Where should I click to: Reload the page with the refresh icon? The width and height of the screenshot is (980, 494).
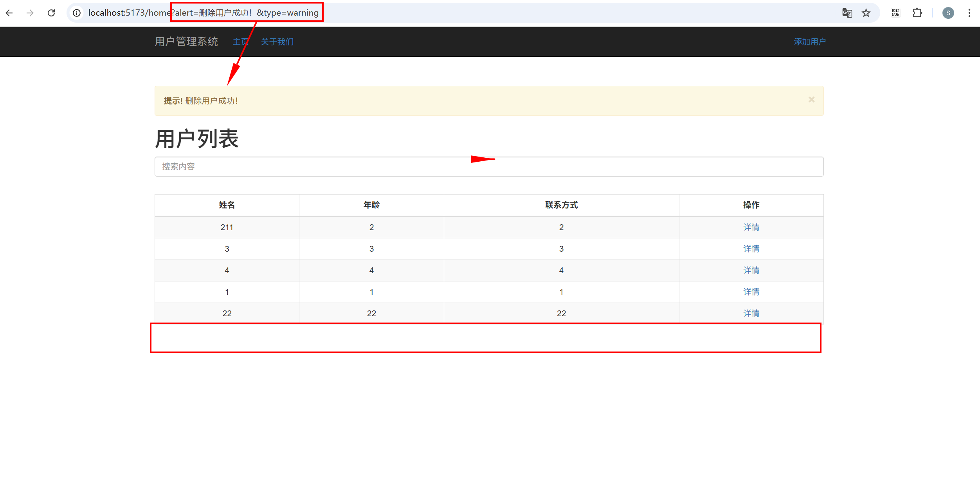click(x=51, y=13)
